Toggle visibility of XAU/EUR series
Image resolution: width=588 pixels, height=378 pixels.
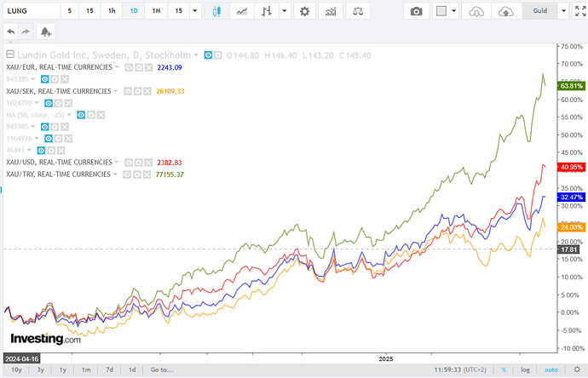[129, 68]
